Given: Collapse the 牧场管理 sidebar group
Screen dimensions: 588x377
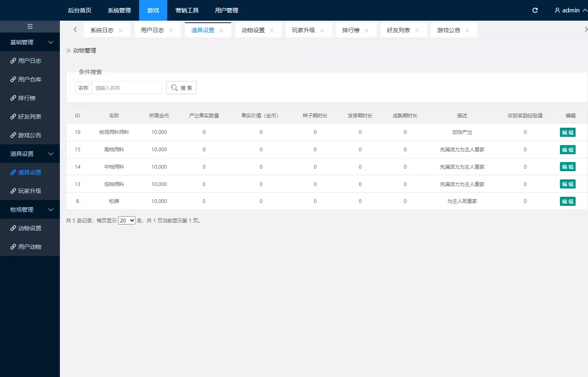Looking at the screenshot, I should (x=30, y=210).
